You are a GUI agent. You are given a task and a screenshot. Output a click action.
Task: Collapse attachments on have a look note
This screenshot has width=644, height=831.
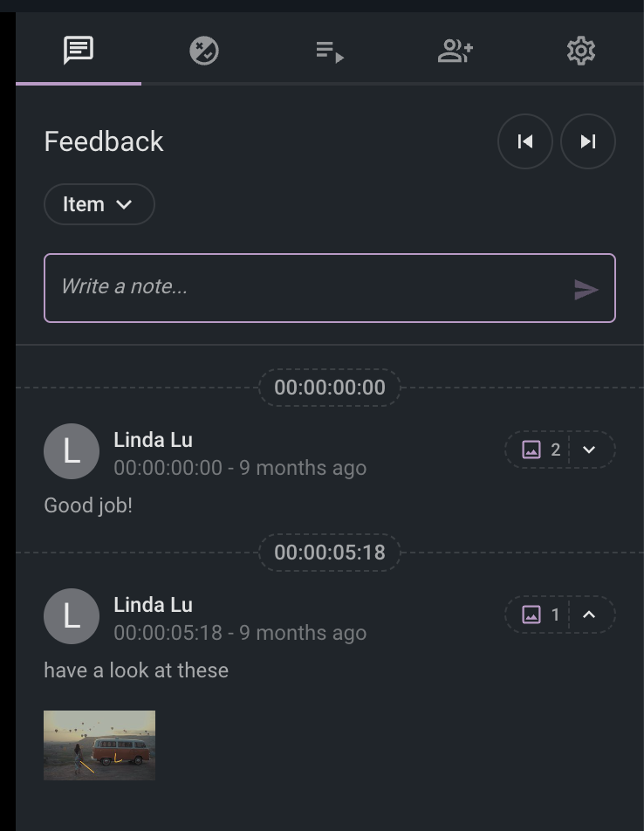click(x=589, y=615)
